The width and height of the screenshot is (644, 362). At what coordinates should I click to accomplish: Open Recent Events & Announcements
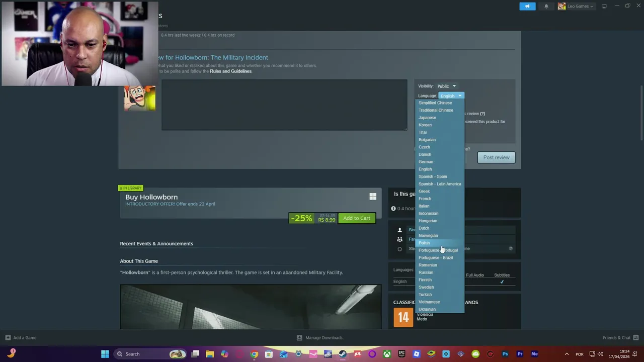[156, 244]
